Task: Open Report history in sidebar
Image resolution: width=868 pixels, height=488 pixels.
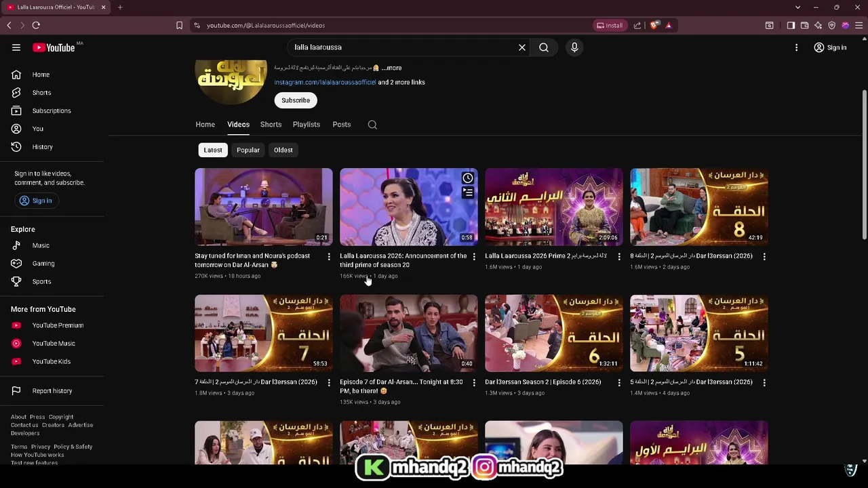Action: coord(53,391)
